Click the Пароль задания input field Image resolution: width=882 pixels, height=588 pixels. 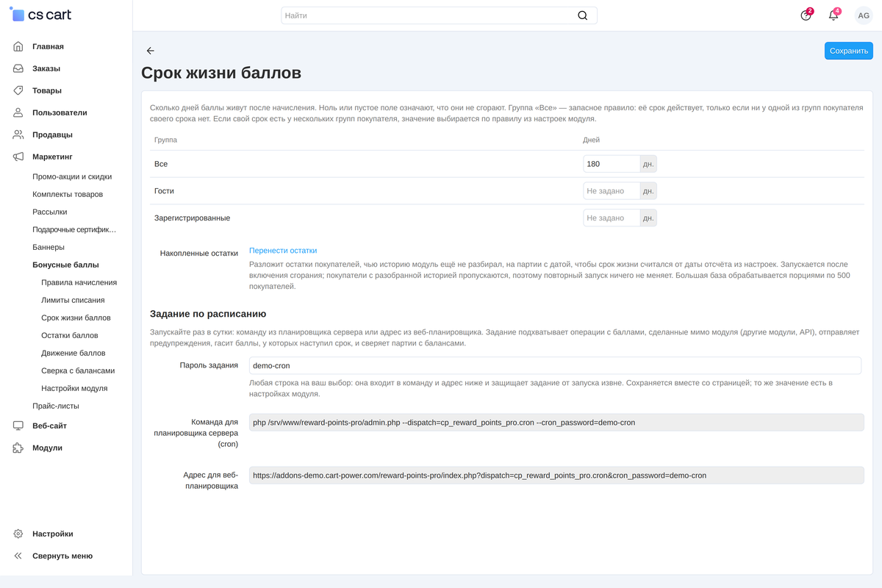(555, 365)
